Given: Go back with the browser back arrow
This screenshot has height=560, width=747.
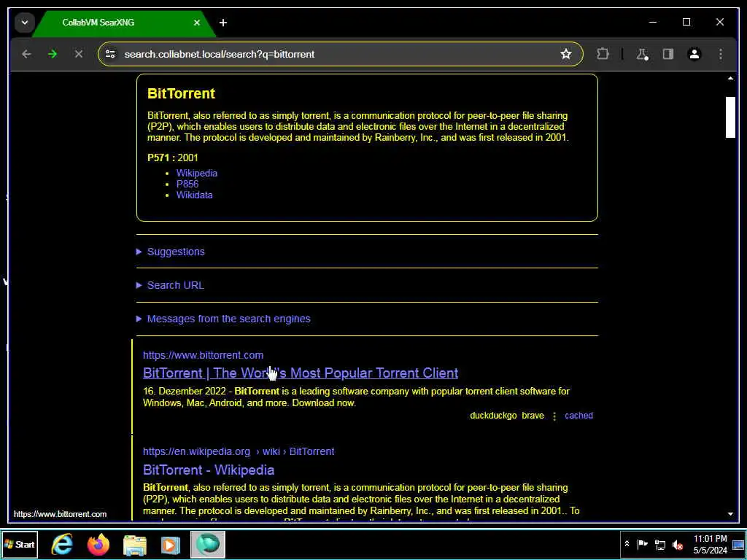Looking at the screenshot, I should point(26,54).
